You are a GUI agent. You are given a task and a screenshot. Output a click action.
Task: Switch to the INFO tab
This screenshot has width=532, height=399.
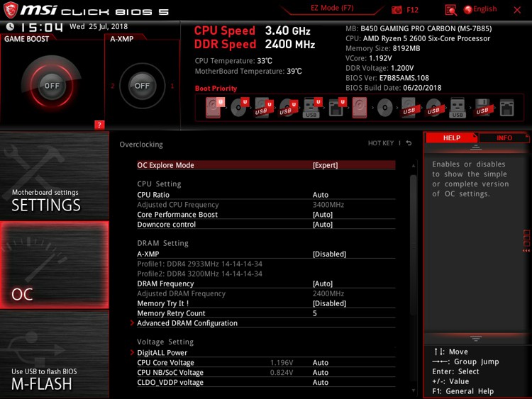[504, 137]
